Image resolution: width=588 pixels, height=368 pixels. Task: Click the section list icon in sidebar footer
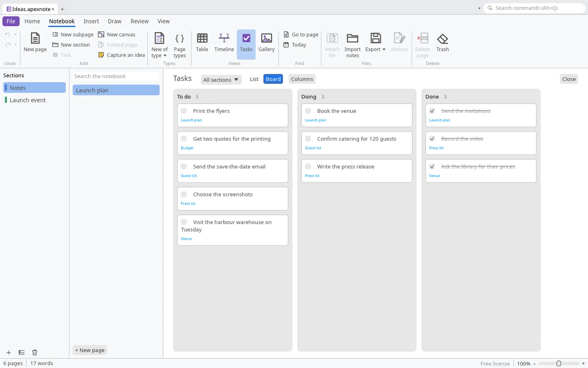[x=21, y=352]
